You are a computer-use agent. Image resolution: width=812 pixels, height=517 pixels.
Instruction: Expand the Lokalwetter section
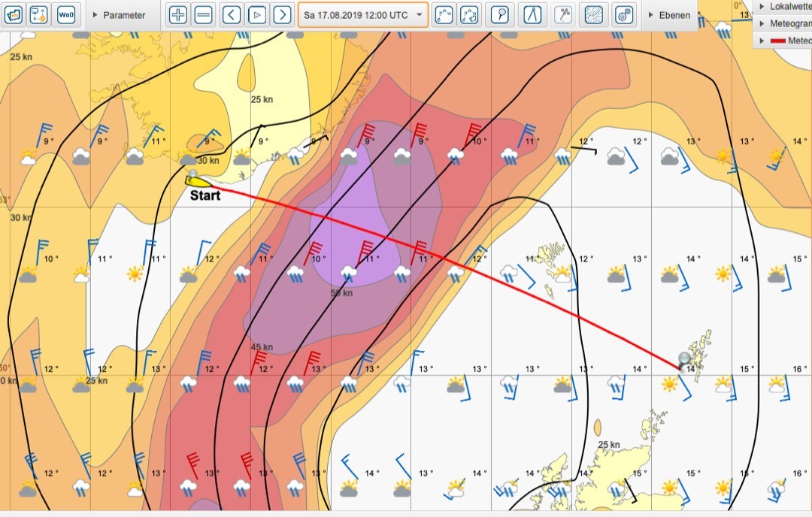tap(782, 6)
